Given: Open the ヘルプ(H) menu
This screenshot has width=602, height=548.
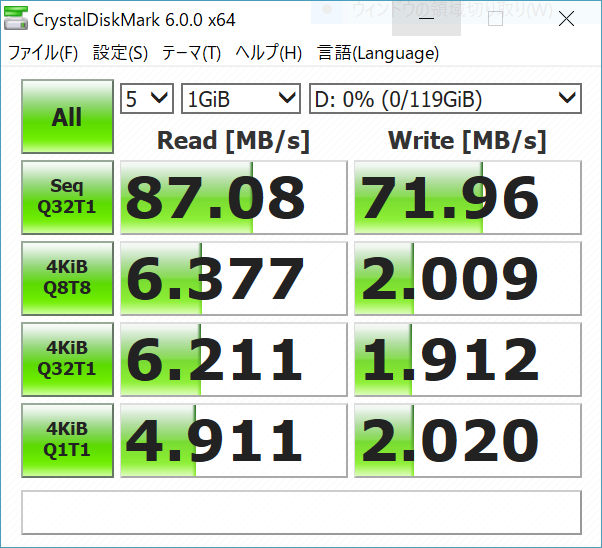Looking at the screenshot, I should [269, 53].
